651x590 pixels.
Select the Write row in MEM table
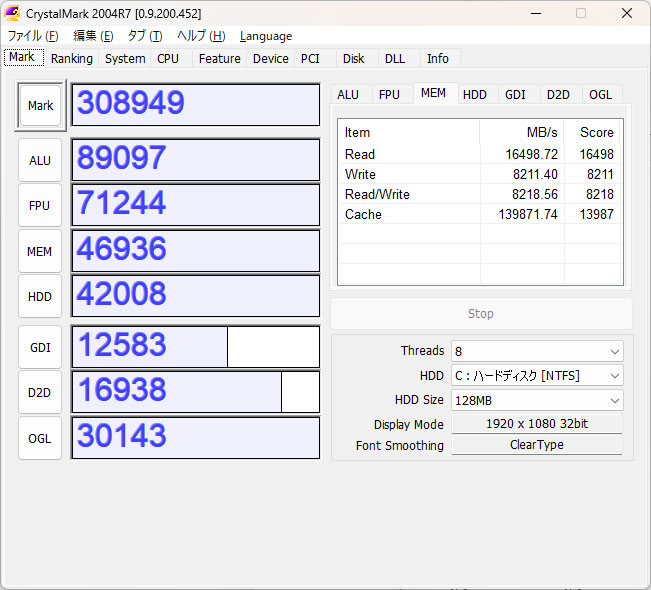[x=480, y=174]
